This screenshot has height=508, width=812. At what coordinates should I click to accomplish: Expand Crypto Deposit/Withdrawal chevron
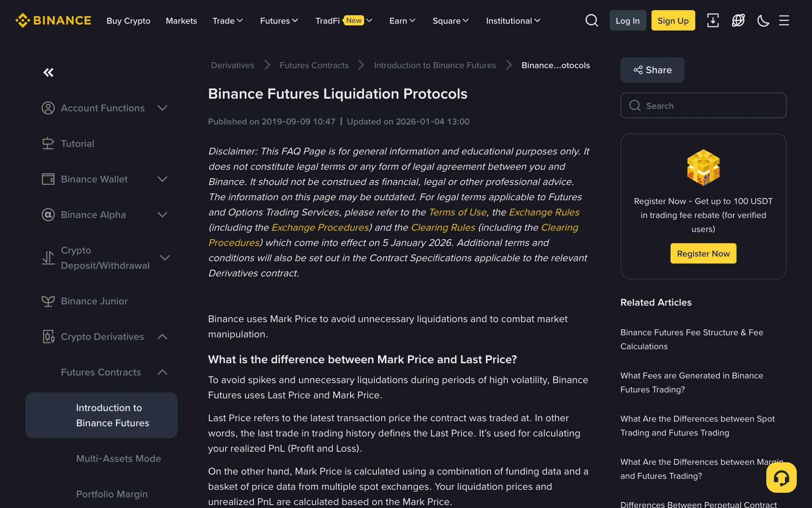[x=165, y=258]
